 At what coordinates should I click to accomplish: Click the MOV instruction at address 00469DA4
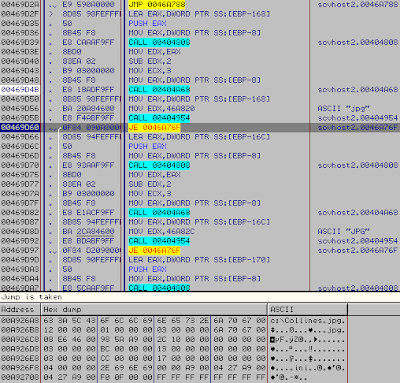coord(195,279)
